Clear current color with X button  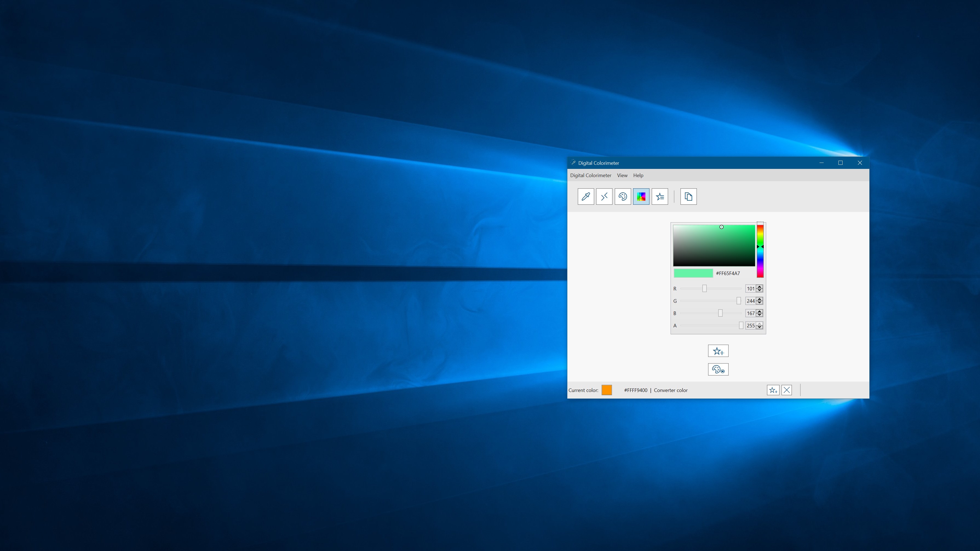(787, 390)
